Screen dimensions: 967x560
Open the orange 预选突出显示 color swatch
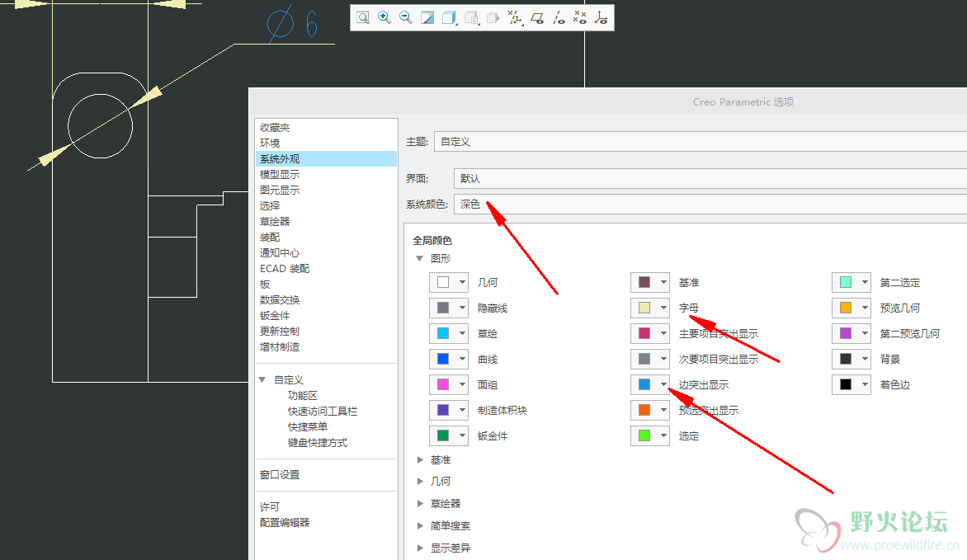(x=650, y=410)
